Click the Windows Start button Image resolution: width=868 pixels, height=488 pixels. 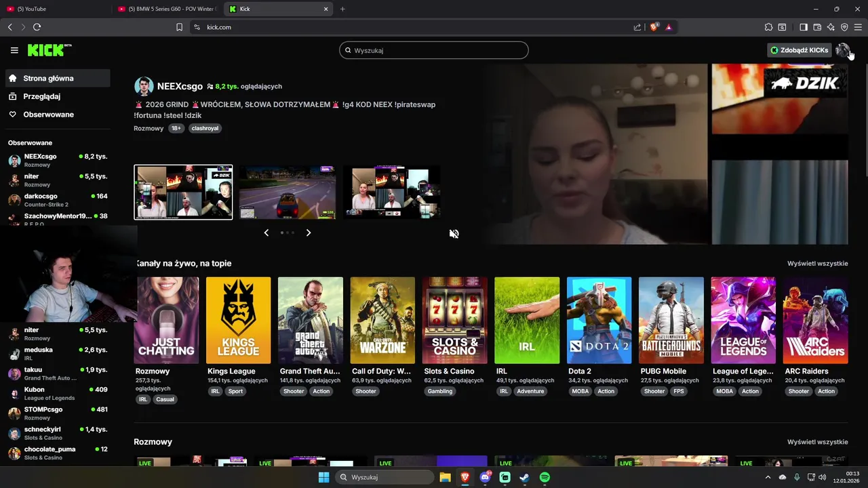point(324,477)
